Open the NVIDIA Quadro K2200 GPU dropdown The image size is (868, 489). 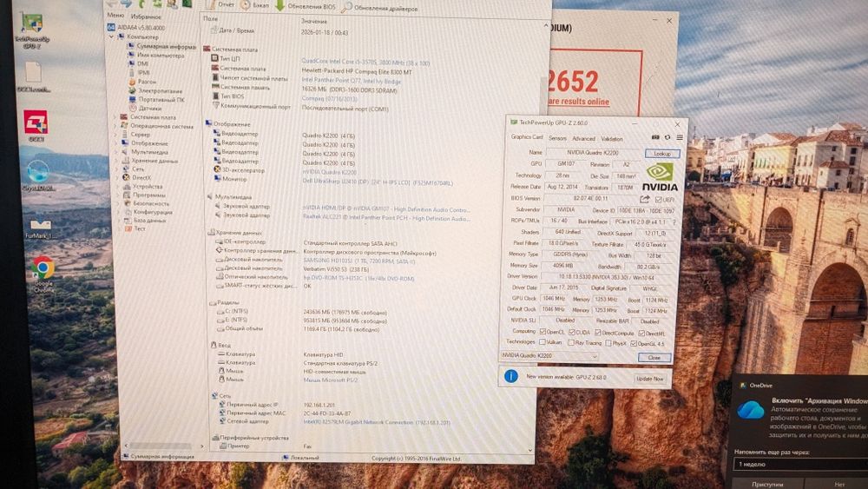pos(549,355)
